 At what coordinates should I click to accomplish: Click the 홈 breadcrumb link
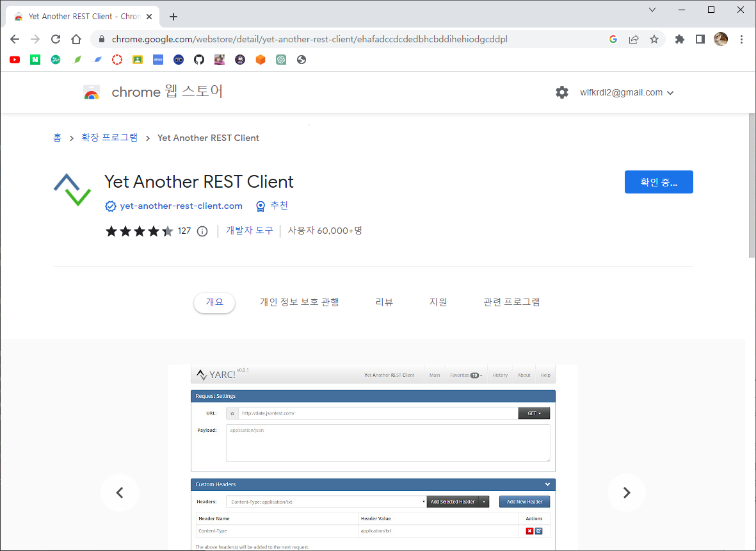point(58,138)
